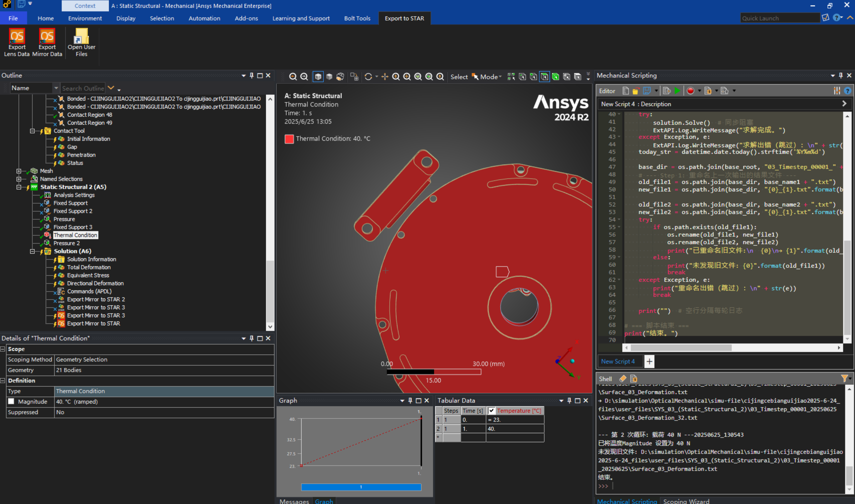Open the Mode dropdown in graphics toolbar
855x504 pixels.
pyautogui.click(x=491, y=77)
